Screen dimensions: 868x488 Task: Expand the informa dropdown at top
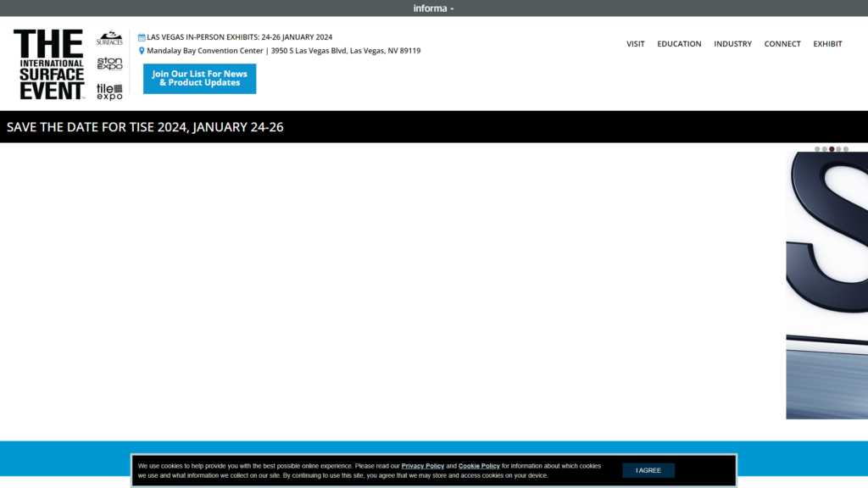click(x=433, y=8)
